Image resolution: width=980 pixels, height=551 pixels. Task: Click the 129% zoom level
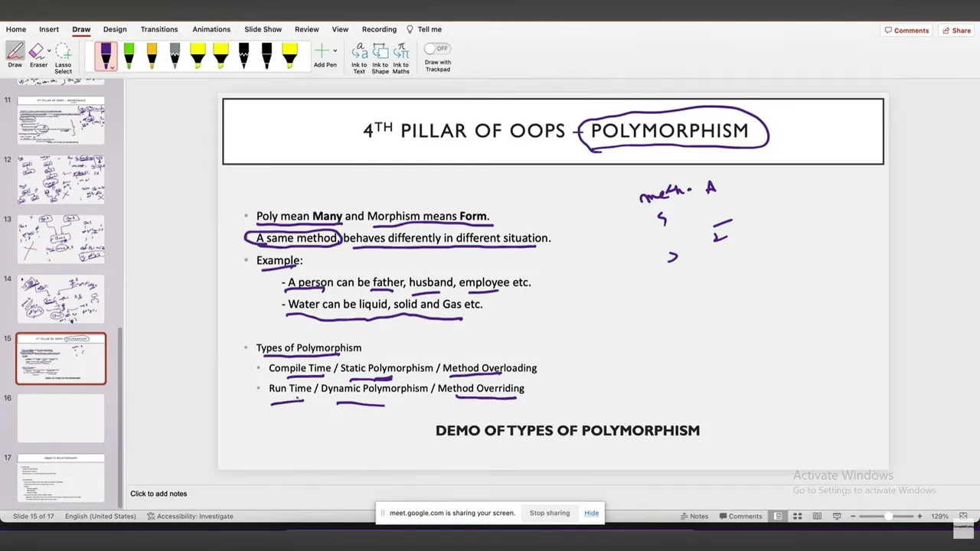[x=939, y=516]
